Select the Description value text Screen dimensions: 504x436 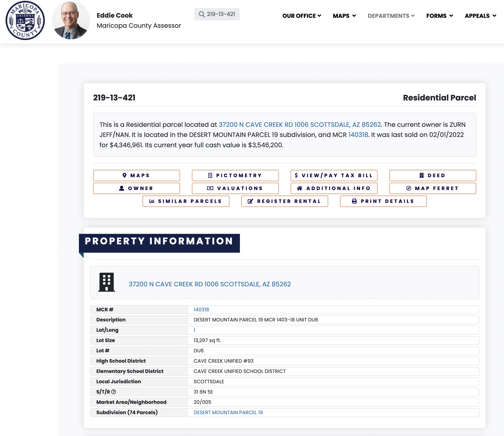256,320
